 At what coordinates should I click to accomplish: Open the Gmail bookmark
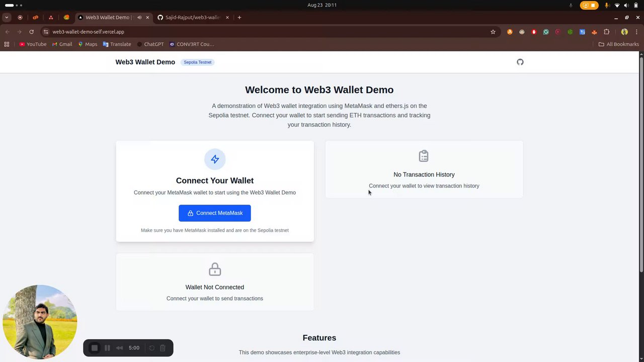[62, 44]
